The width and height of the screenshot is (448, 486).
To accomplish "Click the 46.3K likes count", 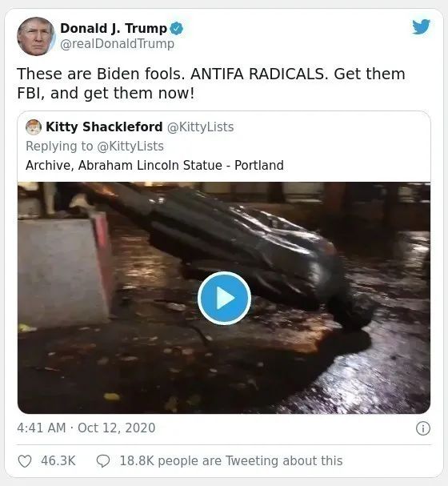I will coord(58,460).
